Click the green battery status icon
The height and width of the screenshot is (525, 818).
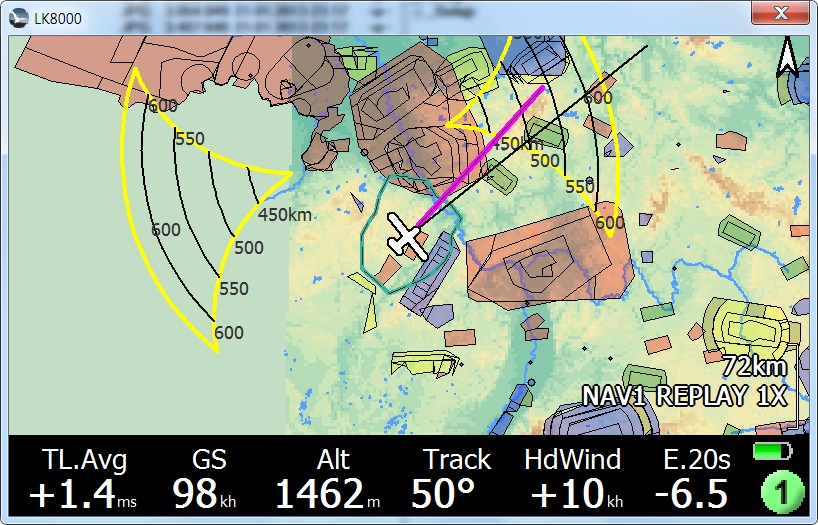coord(771,452)
